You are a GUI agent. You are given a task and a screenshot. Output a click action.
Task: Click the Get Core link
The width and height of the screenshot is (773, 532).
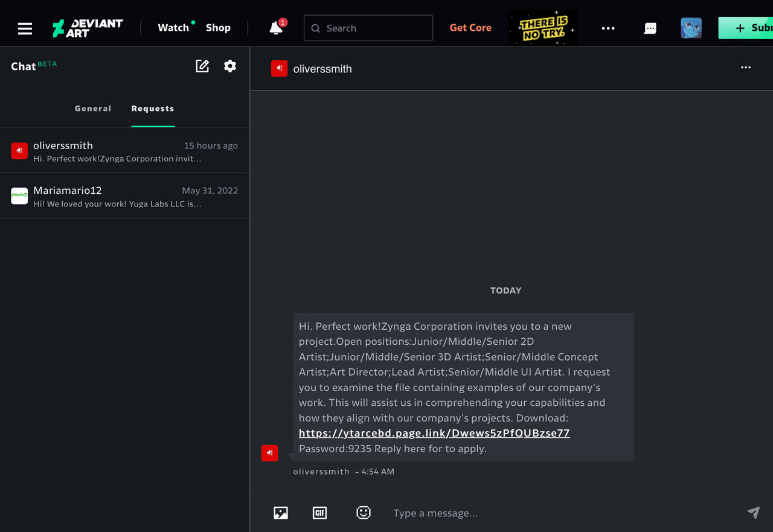click(470, 28)
